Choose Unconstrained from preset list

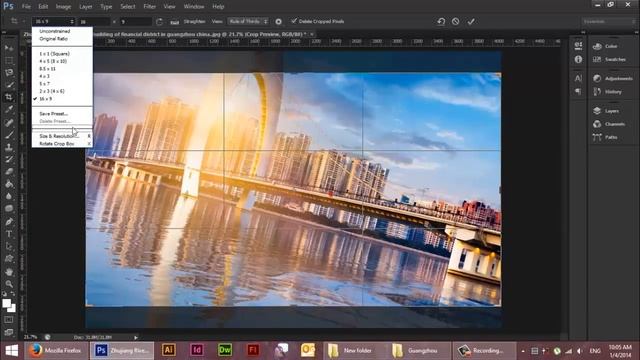(55, 31)
